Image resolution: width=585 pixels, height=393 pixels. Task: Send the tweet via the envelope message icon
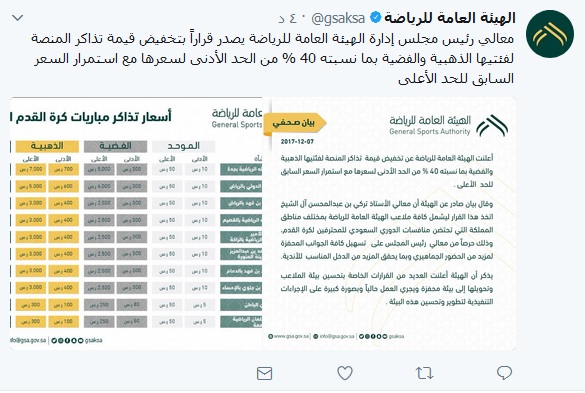tap(265, 373)
